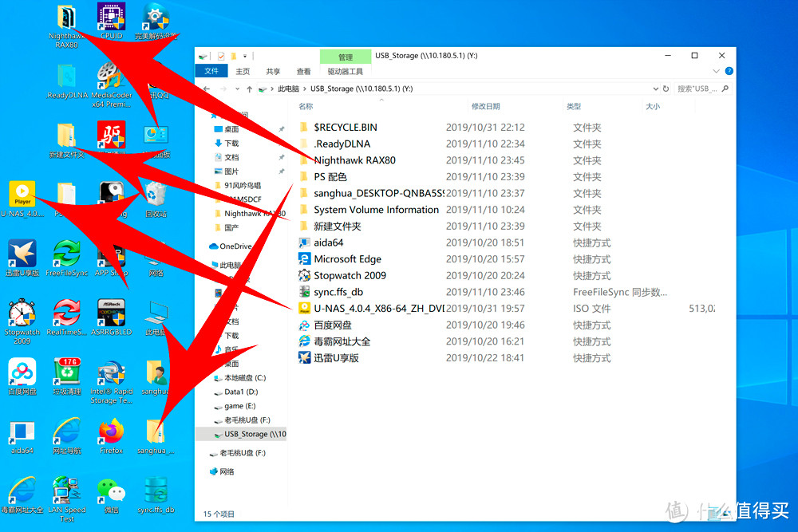The height and width of the screenshot is (532, 798).
Task: Sort files by 名称 column
Action: tap(306, 106)
